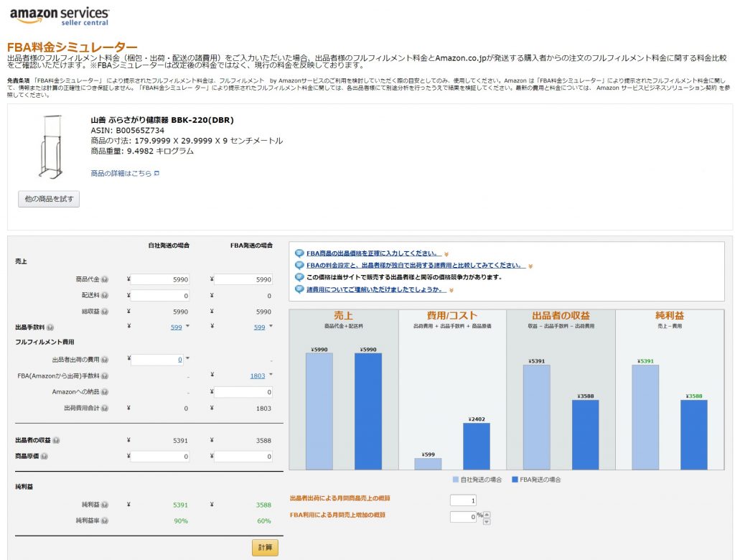
Task: Click the product thumbnail of ぶらさがり健康器
Action: click(50, 146)
